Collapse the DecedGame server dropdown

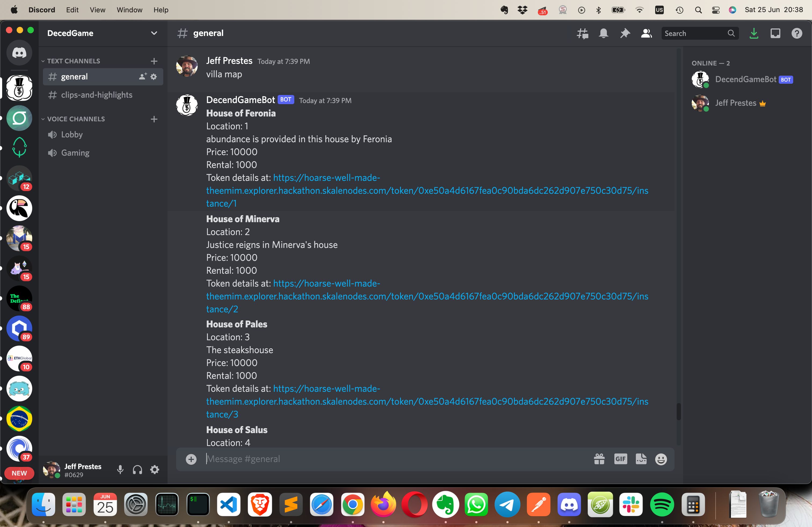[154, 32]
